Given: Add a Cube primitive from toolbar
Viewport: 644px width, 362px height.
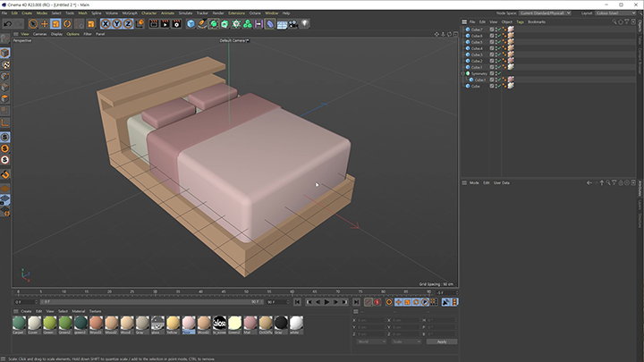Looking at the screenshot, I should (x=191, y=24).
